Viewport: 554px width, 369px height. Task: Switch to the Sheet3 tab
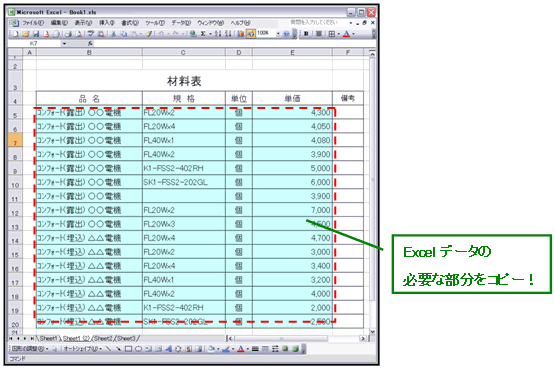coord(126,339)
